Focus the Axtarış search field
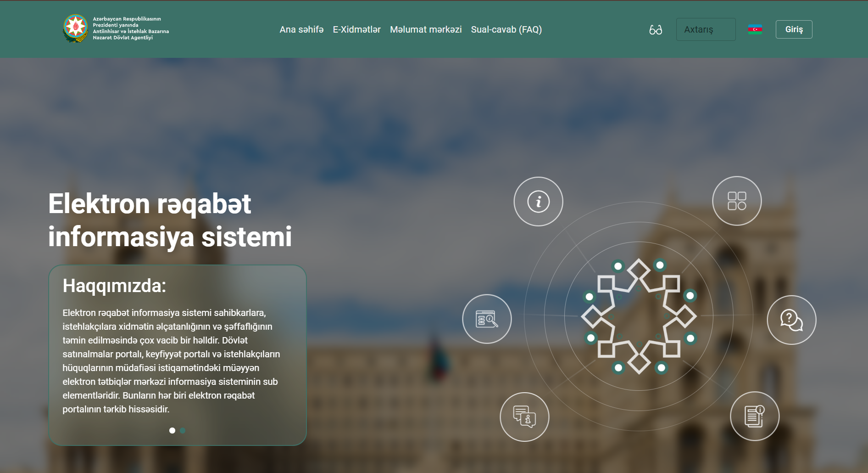 (x=706, y=30)
